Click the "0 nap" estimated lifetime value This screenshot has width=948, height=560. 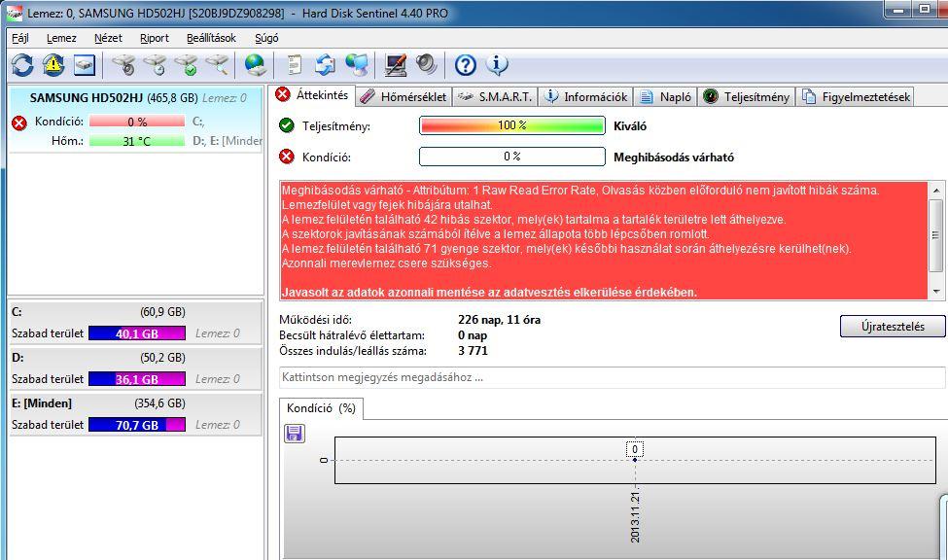click(473, 335)
